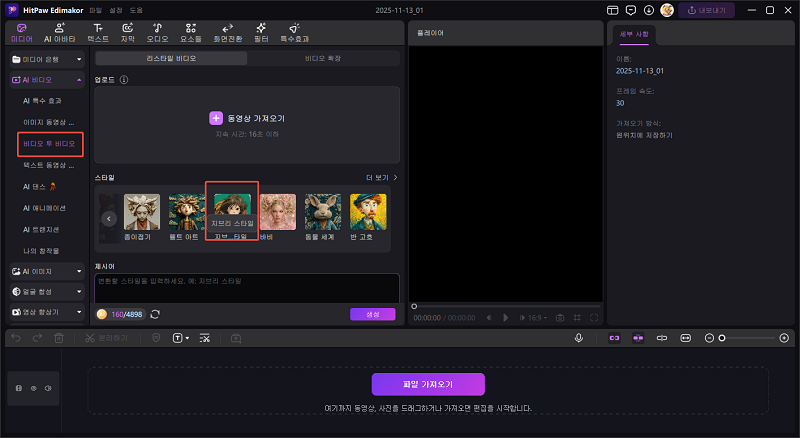
Task: Click the zoom-in plus icon on timeline
Action: coord(784,338)
